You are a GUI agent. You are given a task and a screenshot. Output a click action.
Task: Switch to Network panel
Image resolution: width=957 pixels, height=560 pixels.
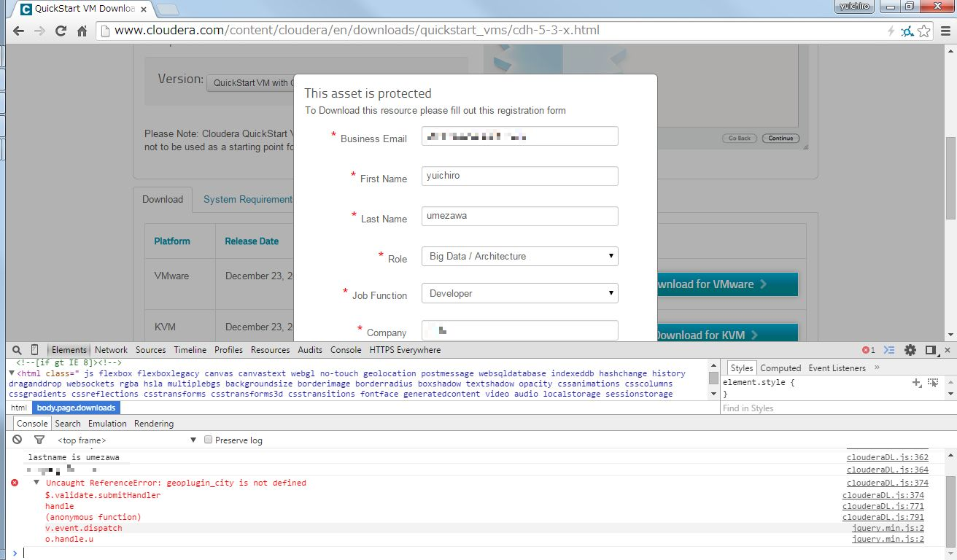tap(111, 350)
